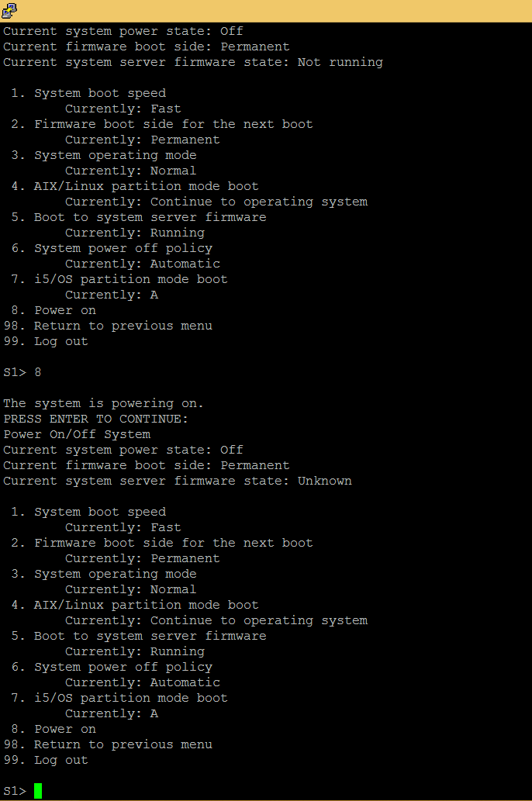Click "PRESS ENTER TO CONTINUE:" line
The image size is (532, 801).
pos(96,419)
